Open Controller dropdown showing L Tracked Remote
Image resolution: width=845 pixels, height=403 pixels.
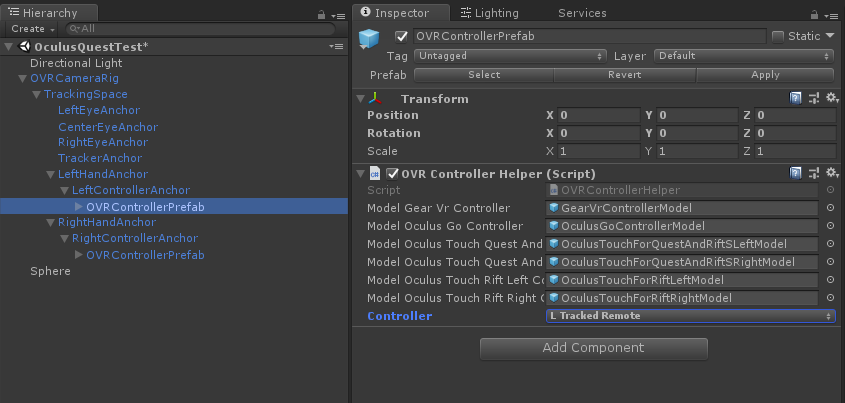coord(690,316)
